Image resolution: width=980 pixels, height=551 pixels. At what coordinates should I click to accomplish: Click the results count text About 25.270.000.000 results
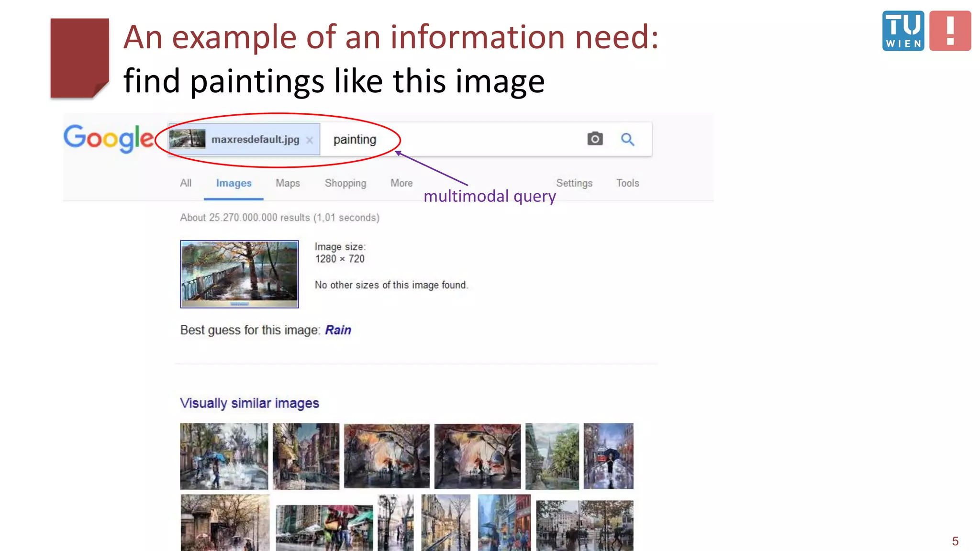pos(245,218)
